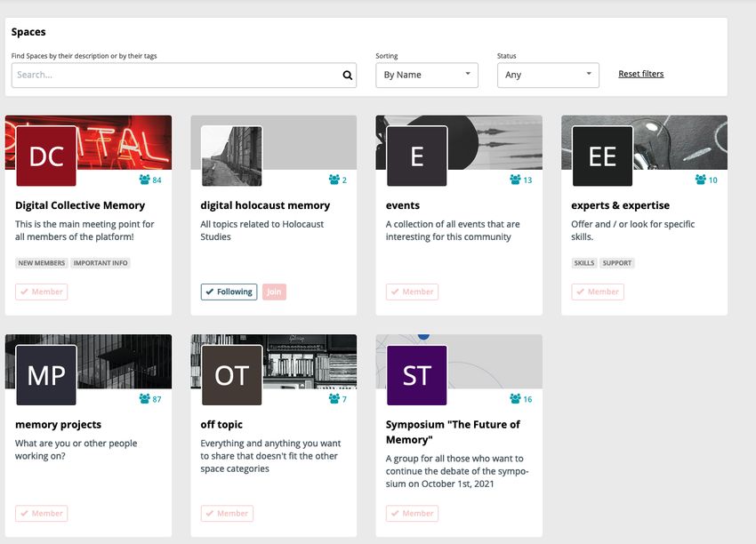Click the memory projects MP avatar

click(46, 375)
